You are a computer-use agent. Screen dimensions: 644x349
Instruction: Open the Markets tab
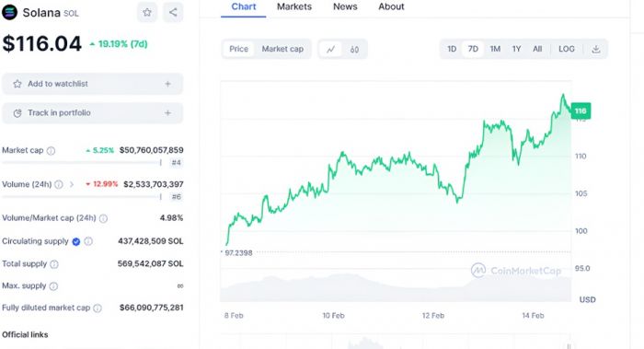[294, 6]
